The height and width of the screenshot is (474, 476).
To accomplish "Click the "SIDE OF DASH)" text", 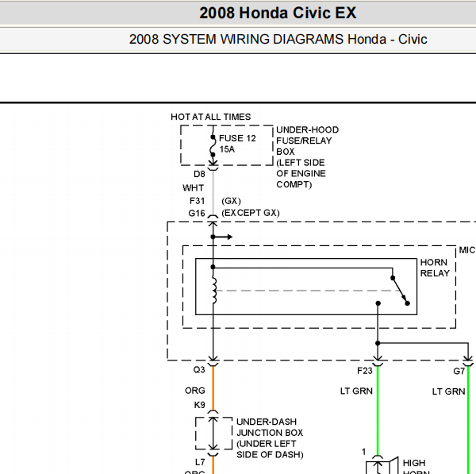I will 270,455.
